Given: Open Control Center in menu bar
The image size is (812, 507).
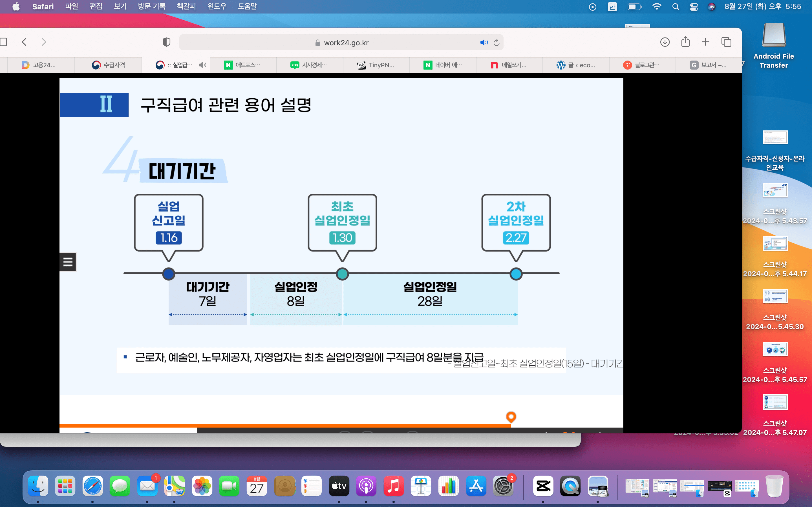Looking at the screenshot, I should [694, 7].
